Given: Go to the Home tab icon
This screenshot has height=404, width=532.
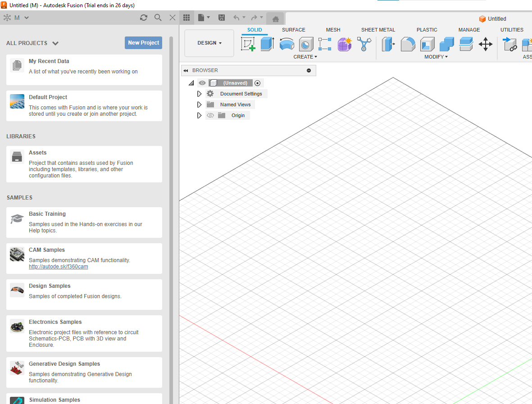Looking at the screenshot, I should coord(276,19).
